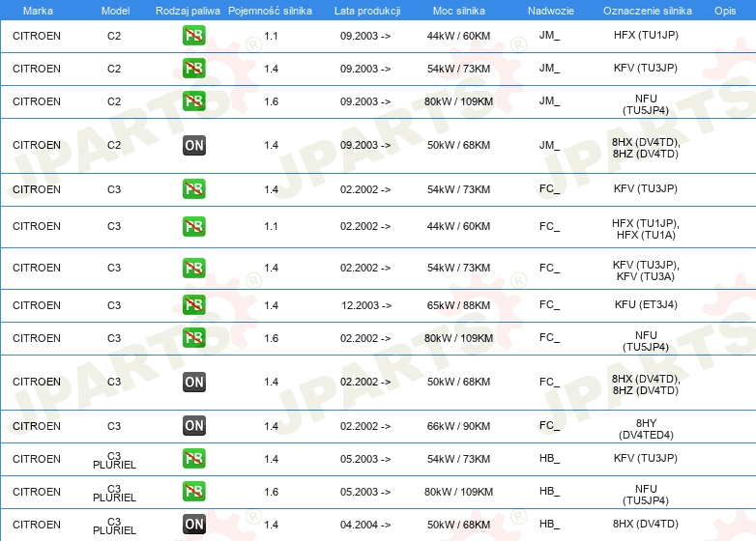Select the 8HX (DV4TD) code in the C3 Pluriel row
This screenshot has width=756, height=541.
coord(646,525)
